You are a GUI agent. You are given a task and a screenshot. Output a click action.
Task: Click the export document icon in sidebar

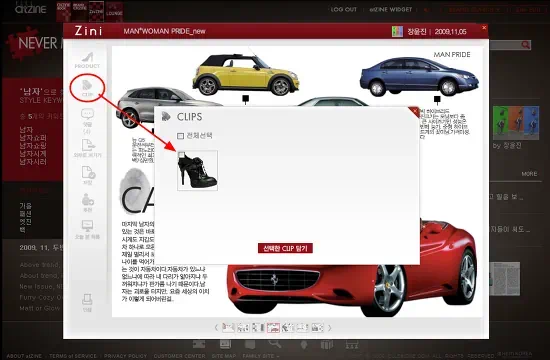[87, 148]
